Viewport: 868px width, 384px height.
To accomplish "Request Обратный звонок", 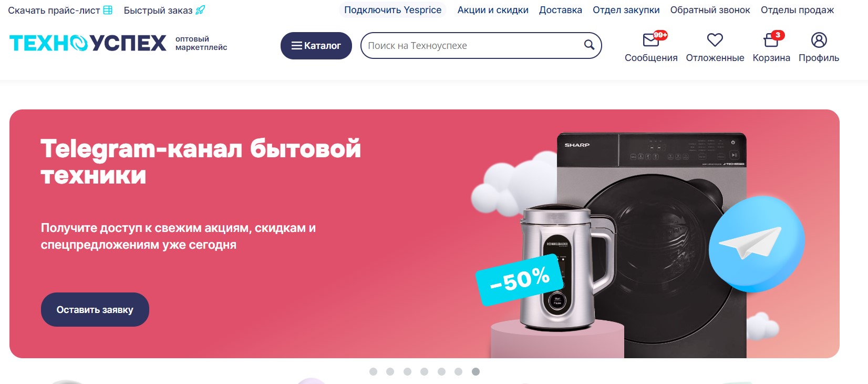I will point(710,10).
